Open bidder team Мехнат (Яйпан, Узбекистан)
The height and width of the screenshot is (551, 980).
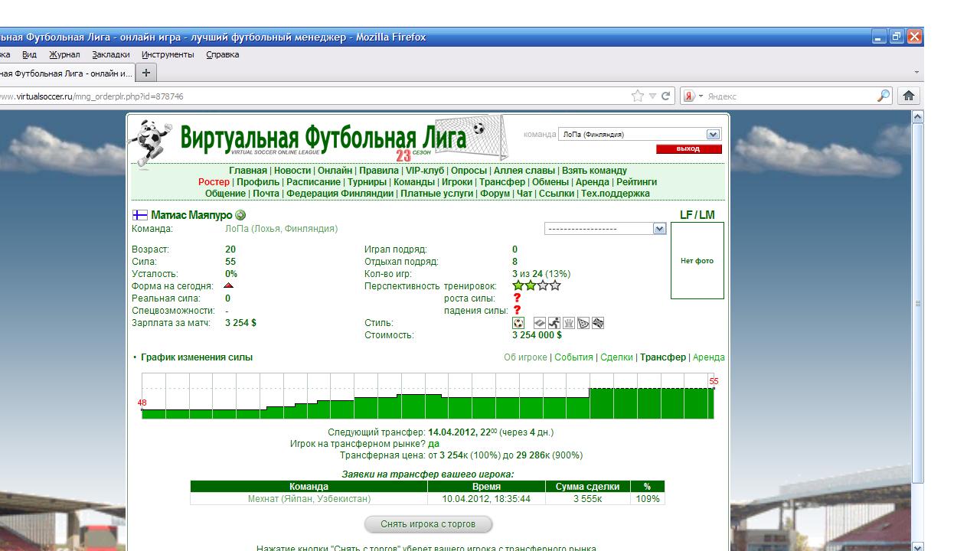309,499
